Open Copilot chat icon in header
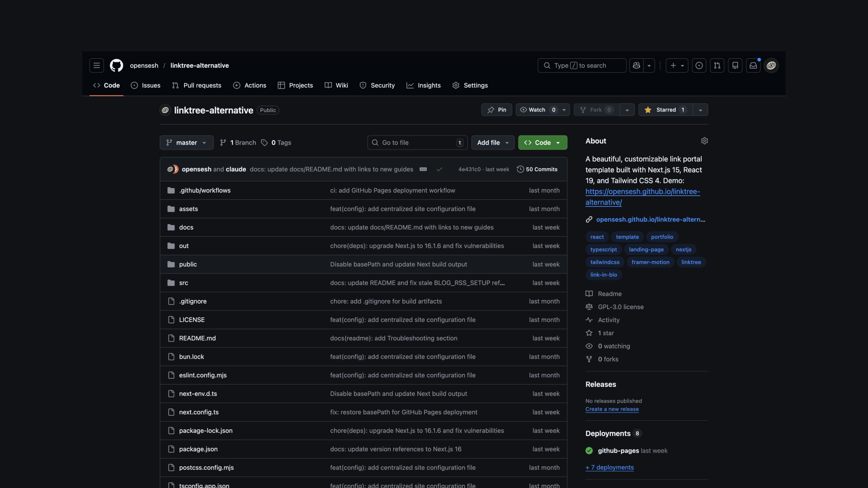The height and width of the screenshot is (488, 868). [637, 66]
